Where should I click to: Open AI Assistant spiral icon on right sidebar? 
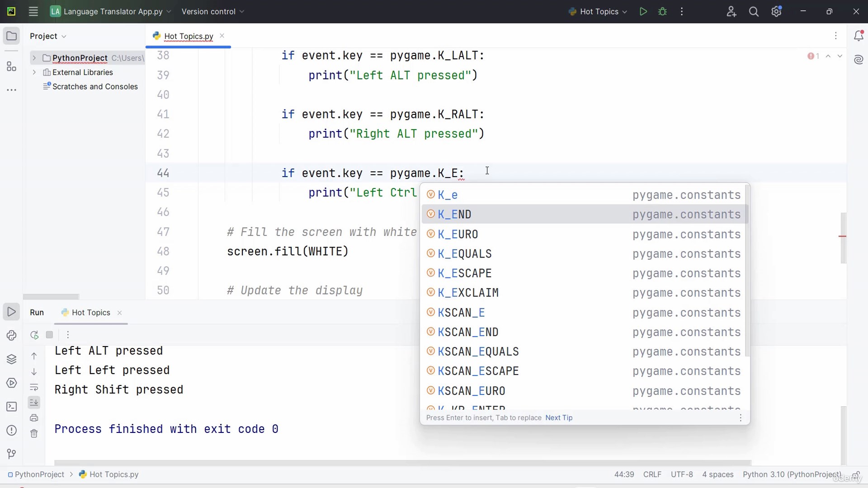[859, 60]
